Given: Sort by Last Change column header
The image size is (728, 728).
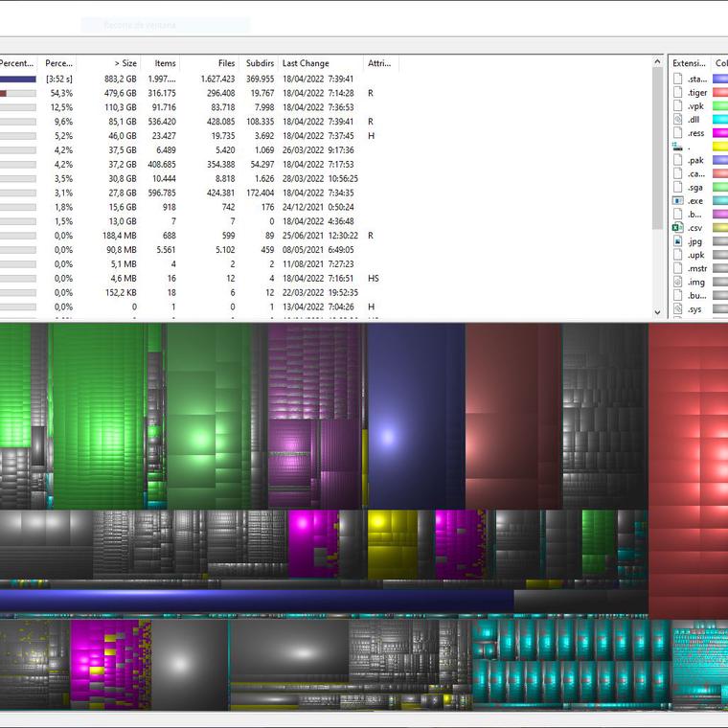Looking at the screenshot, I should [305, 63].
